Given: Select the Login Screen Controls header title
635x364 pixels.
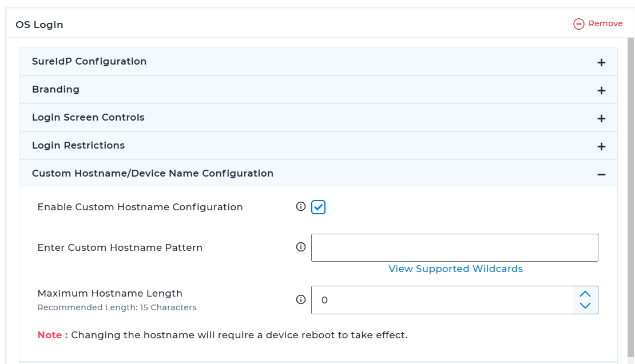Looking at the screenshot, I should point(88,117).
